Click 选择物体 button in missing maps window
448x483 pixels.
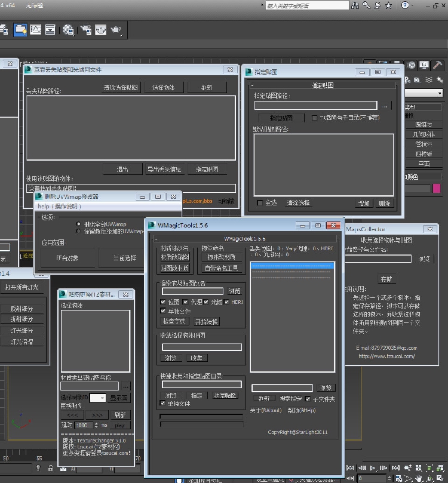coord(164,88)
